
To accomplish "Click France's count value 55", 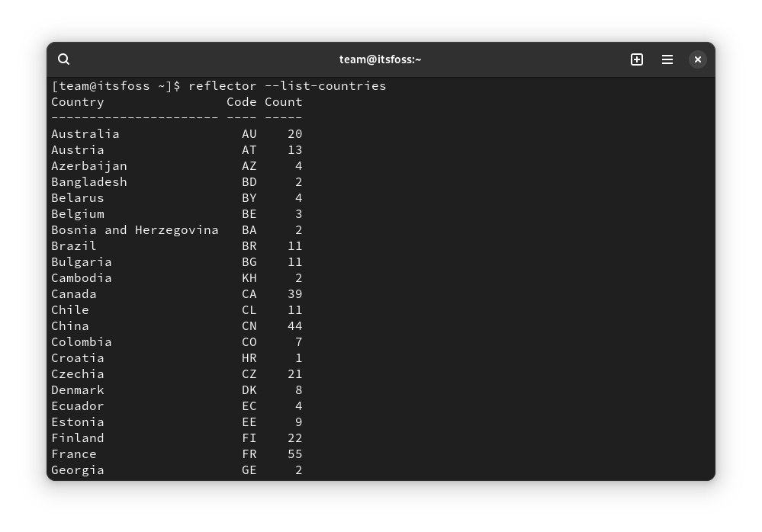I will tap(295, 454).
